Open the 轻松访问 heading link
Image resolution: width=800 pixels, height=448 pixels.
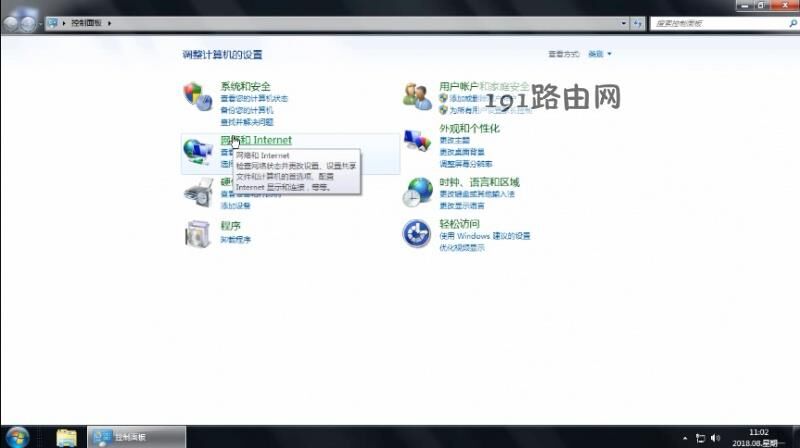click(459, 223)
